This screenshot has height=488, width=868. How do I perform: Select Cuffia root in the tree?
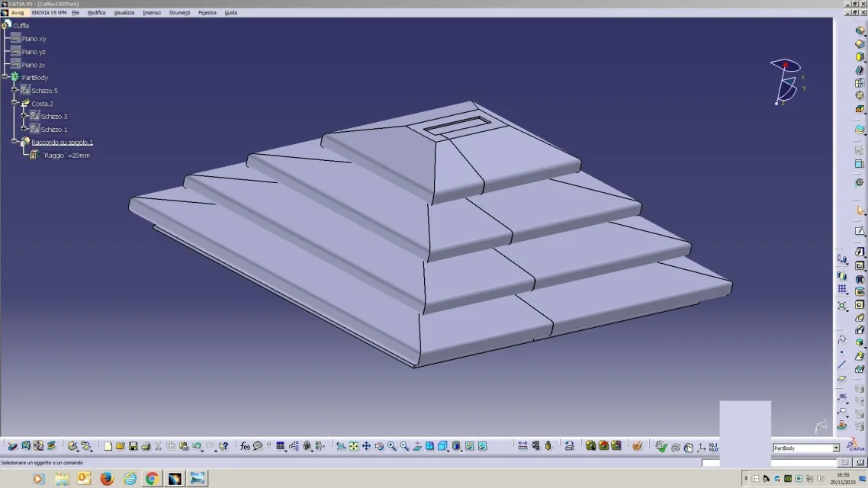[x=21, y=26]
